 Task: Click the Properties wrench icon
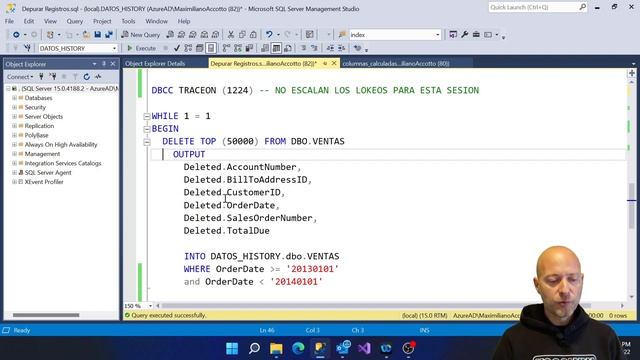464,35
